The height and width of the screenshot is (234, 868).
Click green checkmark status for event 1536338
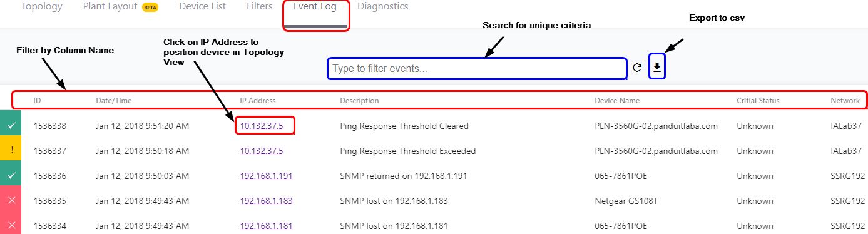point(11,126)
